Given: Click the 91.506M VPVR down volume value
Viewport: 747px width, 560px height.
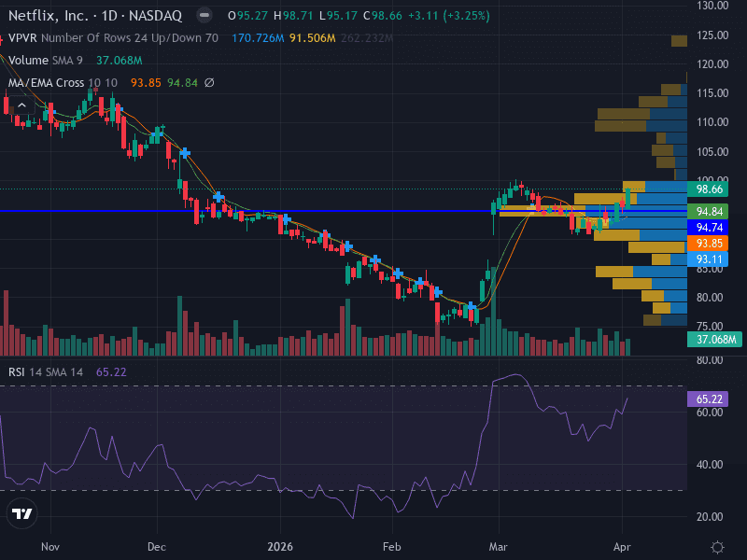Looking at the screenshot, I should [313, 38].
